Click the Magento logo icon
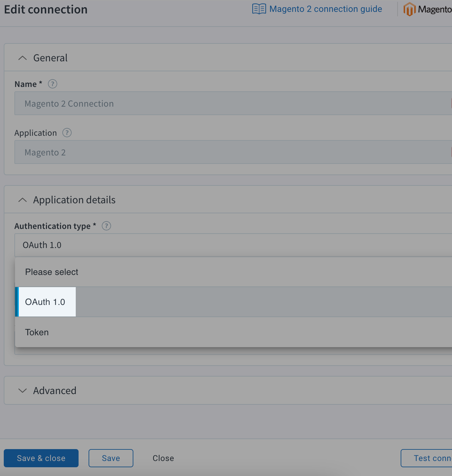Viewport: 452px width, 476px height. [x=409, y=9]
